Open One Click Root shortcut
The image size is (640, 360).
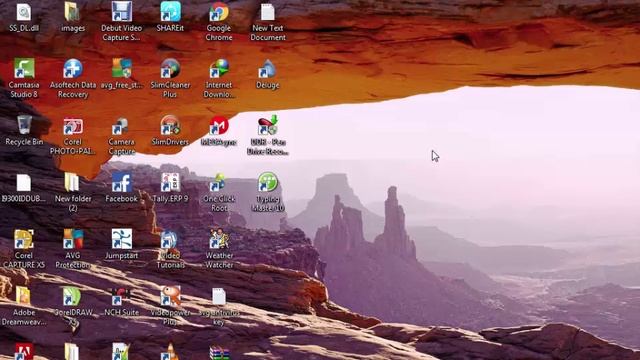(x=219, y=182)
